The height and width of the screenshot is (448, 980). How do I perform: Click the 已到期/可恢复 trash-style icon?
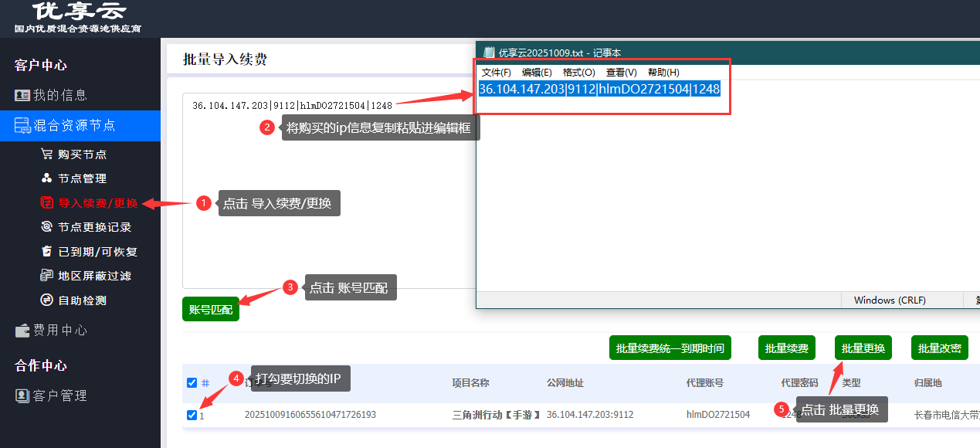click(47, 251)
